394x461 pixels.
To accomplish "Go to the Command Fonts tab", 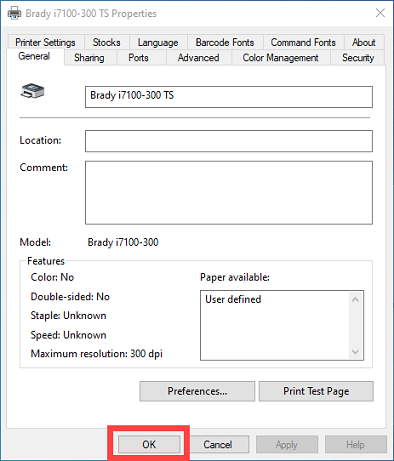I will 303,42.
